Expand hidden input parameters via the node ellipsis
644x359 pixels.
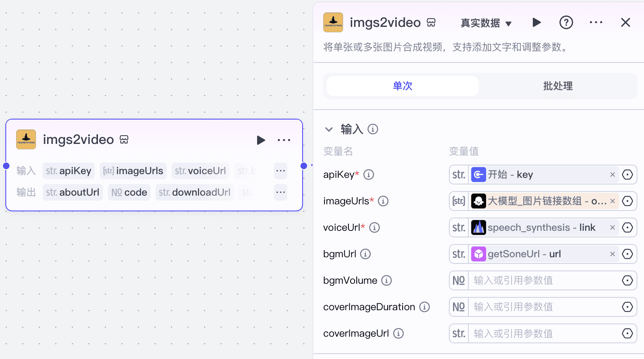(x=280, y=170)
